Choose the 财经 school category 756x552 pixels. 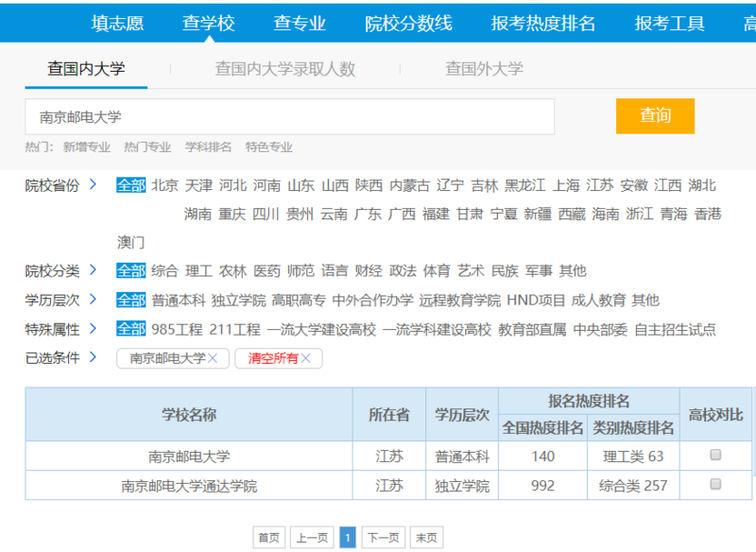coord(369,271)
